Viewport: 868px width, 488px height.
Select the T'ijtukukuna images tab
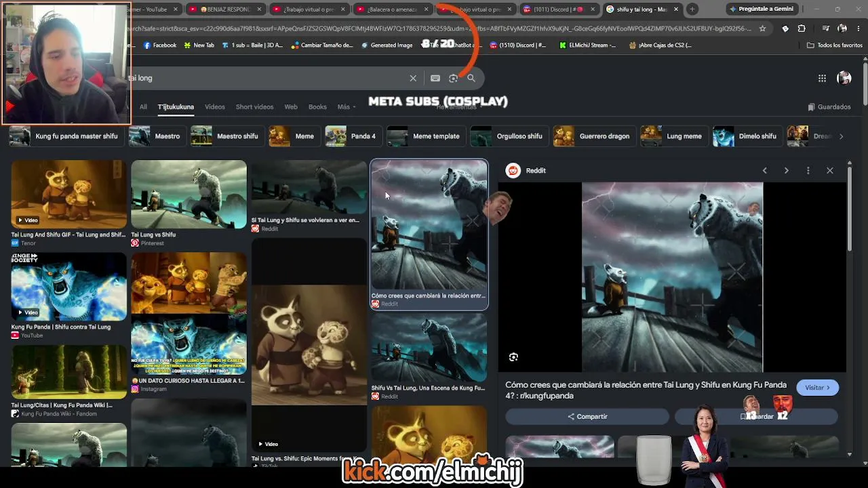[x=176, y=107]
